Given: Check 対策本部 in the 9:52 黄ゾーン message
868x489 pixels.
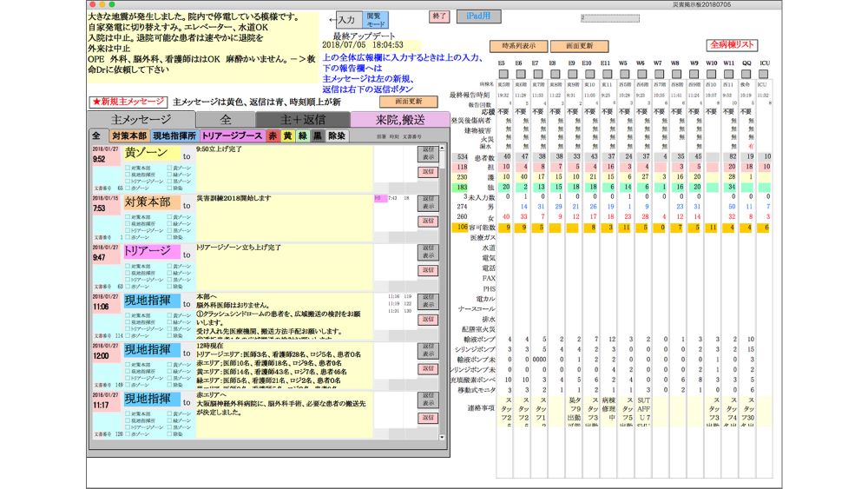Looking at the screenshot, I should pyautogui.click(x=128, y=168).
